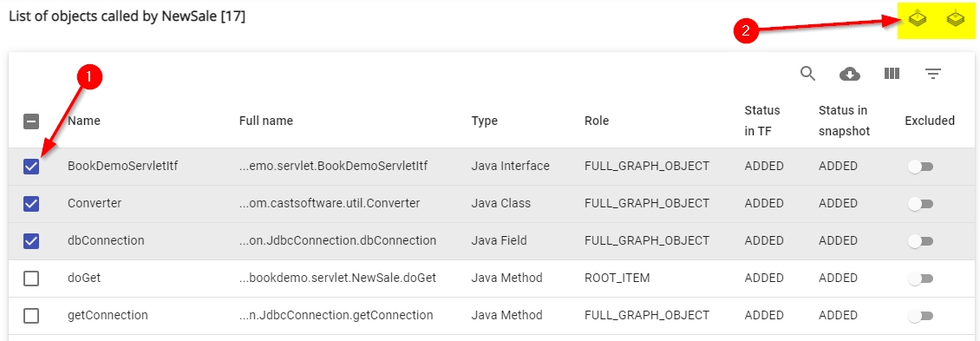Click the cloud download icon
The height and width of the screenshot is (341, 980).
click(x=849, y=75)
